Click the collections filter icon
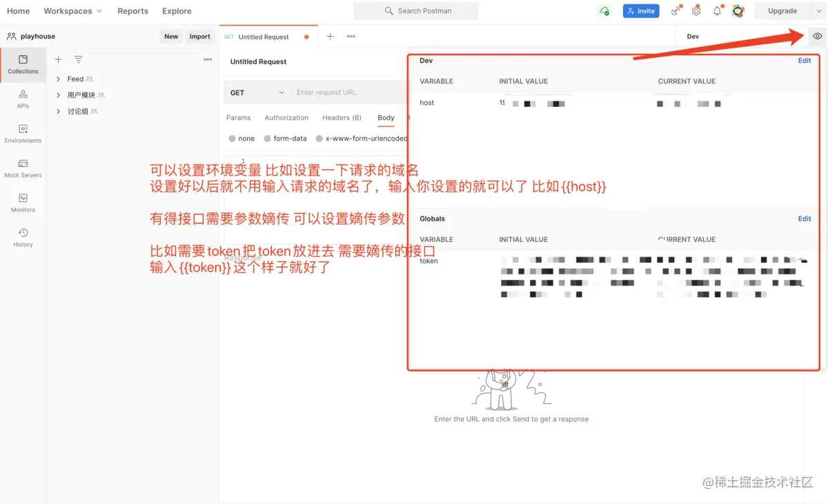 tap(79, 60)
